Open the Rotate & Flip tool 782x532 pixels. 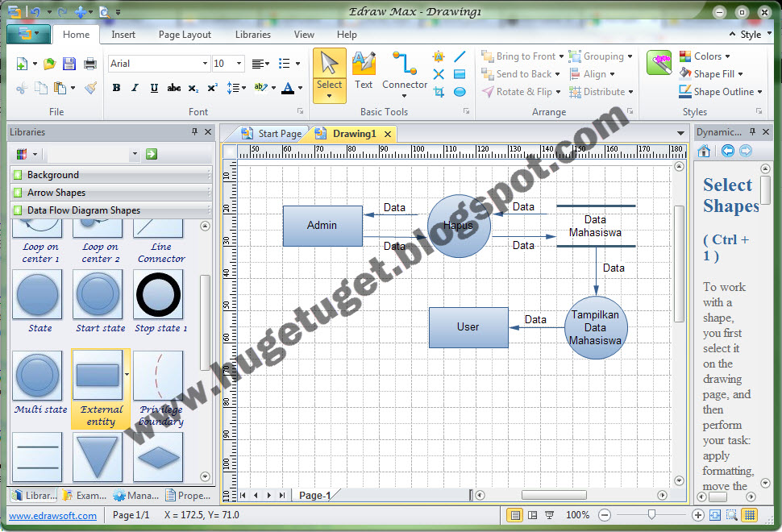click(518, 91)
